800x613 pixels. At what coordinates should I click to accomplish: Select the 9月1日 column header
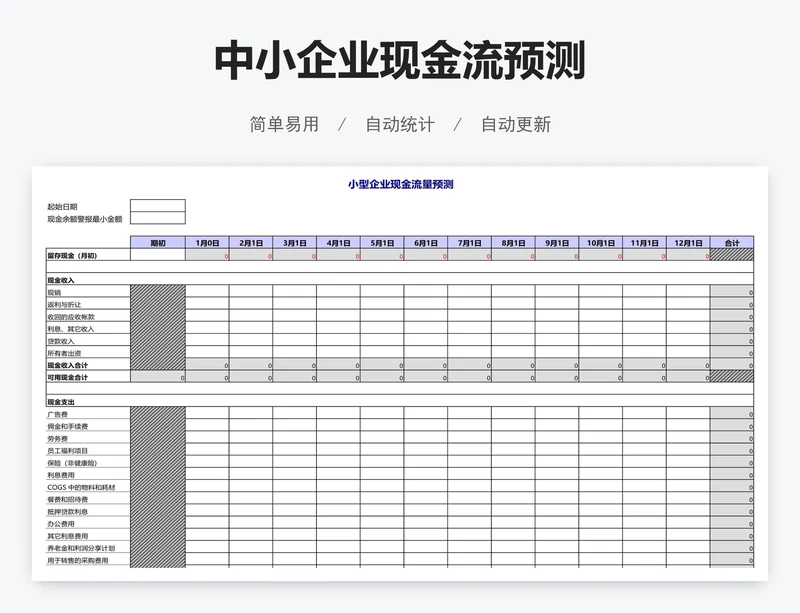tap(557, 242)
